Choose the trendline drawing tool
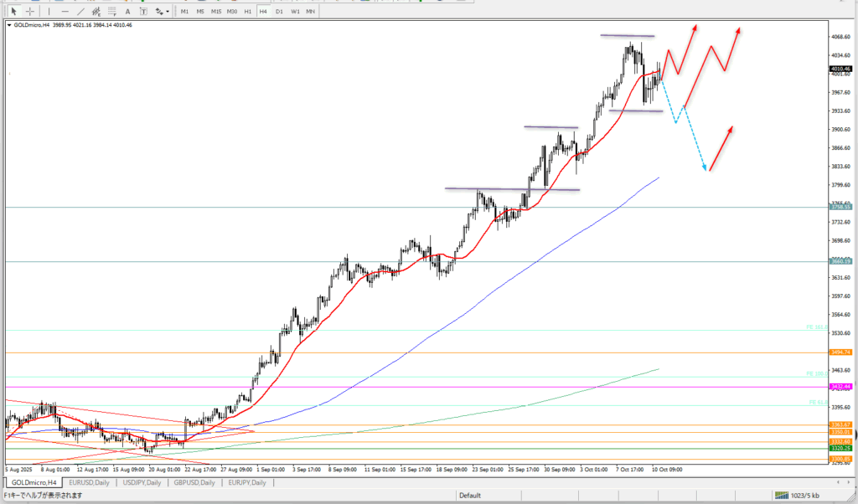This screenshot has height=504, width=858. [x=81, y=11]
